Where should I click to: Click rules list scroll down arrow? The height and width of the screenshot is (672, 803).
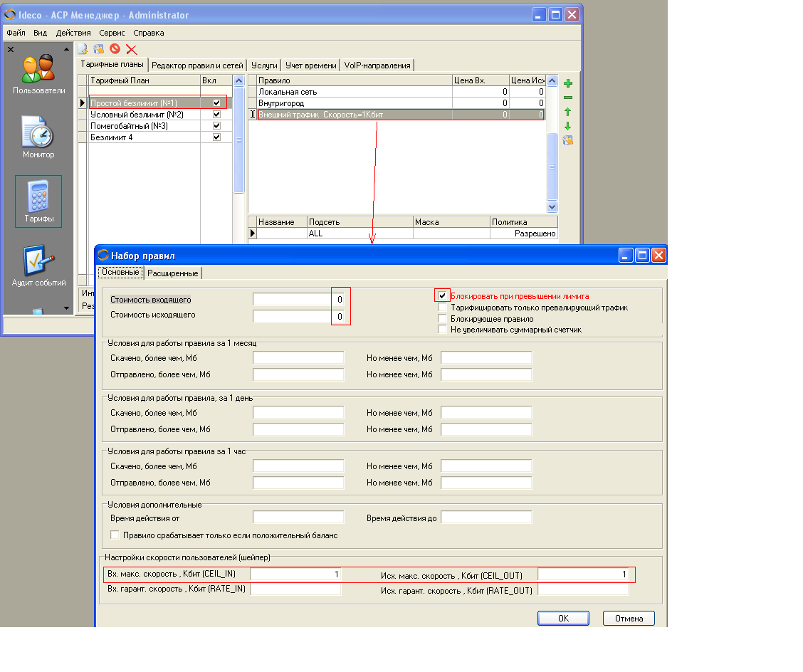click(552, 206)
